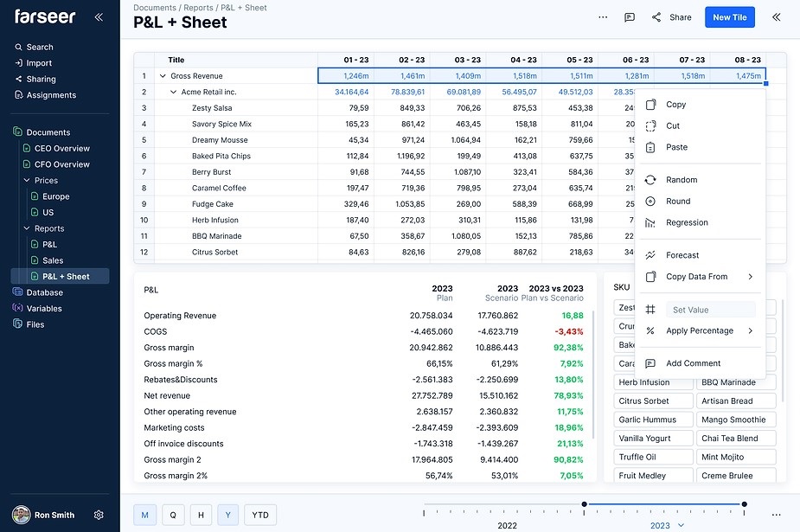Click the selection fill handle at 08 - 23
Viewport: 800px width, 532px height.
[x=765, y=84]
